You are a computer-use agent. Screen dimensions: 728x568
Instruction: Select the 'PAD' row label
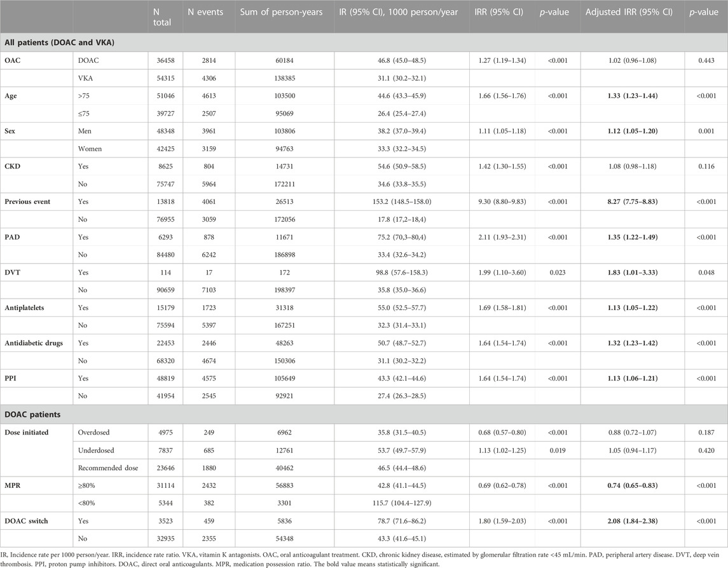(x=12, y=236)
